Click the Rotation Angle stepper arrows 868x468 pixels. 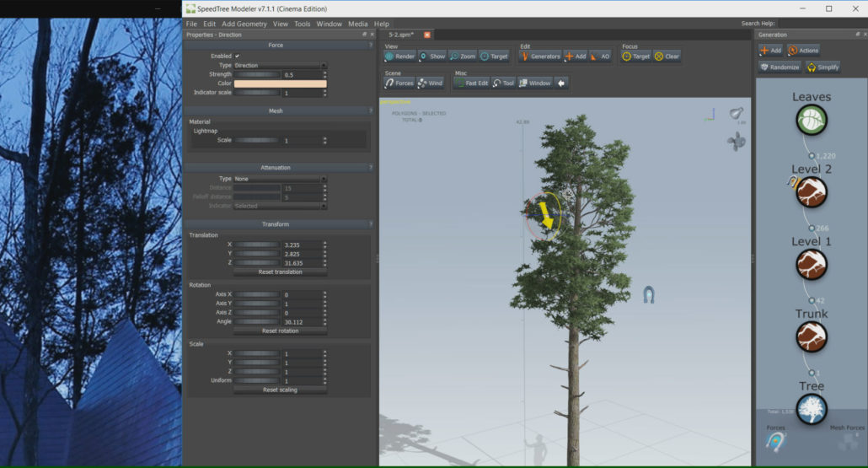(x=324, y=322)
